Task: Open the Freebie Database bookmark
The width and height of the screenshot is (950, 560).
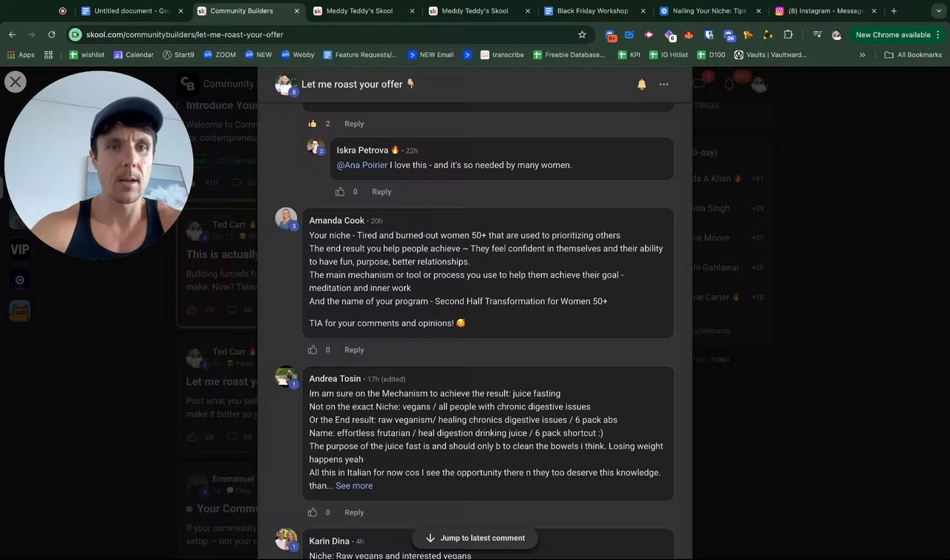Action: coord(569,55)
